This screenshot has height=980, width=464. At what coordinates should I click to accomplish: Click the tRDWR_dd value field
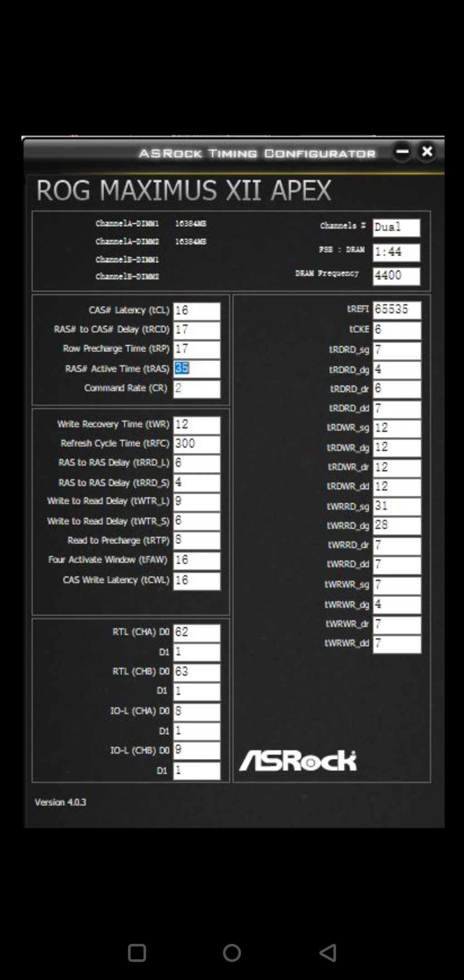397,487
